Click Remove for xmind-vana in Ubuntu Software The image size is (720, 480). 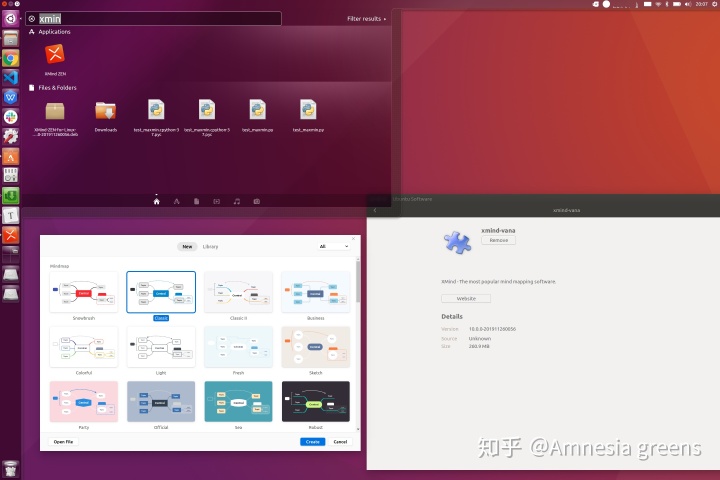pos(499,240)
